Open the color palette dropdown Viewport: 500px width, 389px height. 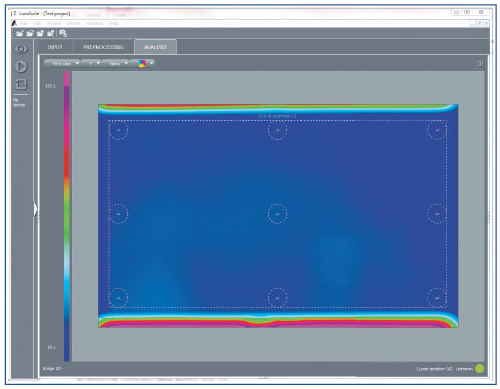(144, 63)
